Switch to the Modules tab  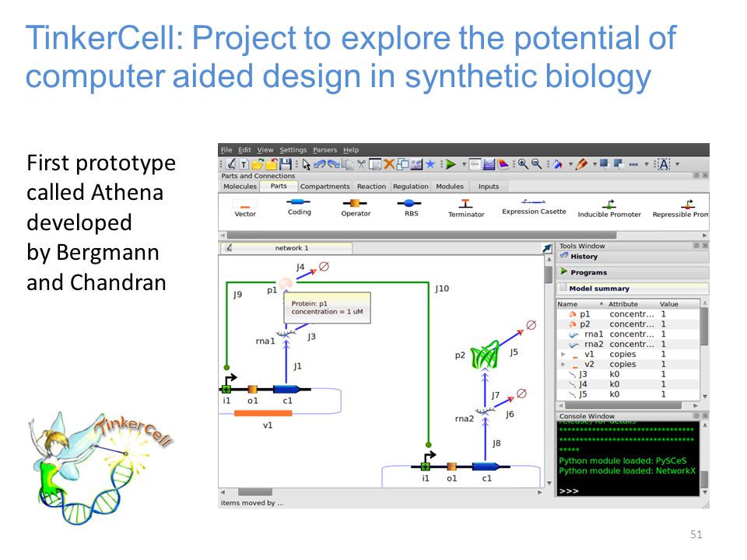(x=449, y=186)
